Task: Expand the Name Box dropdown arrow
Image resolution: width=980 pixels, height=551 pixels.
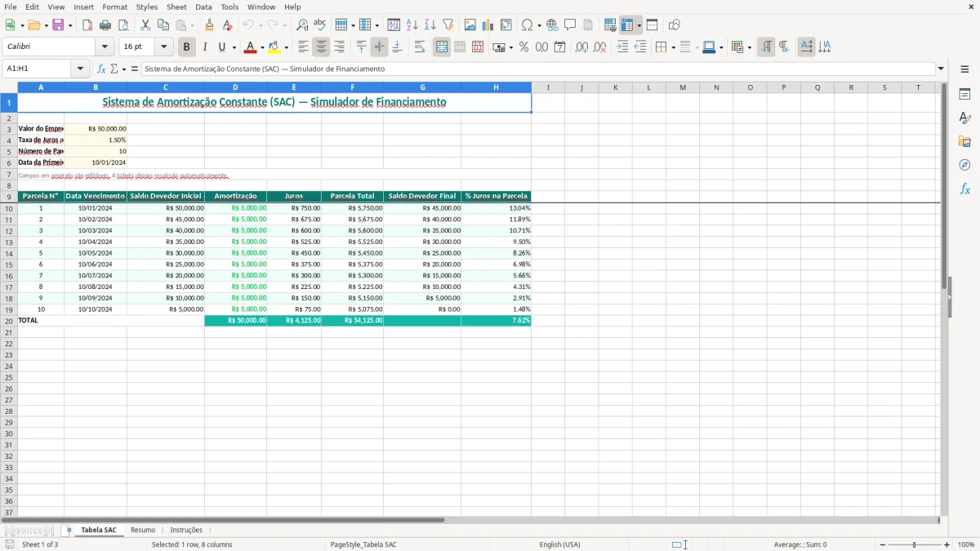Action: (80, 69)
